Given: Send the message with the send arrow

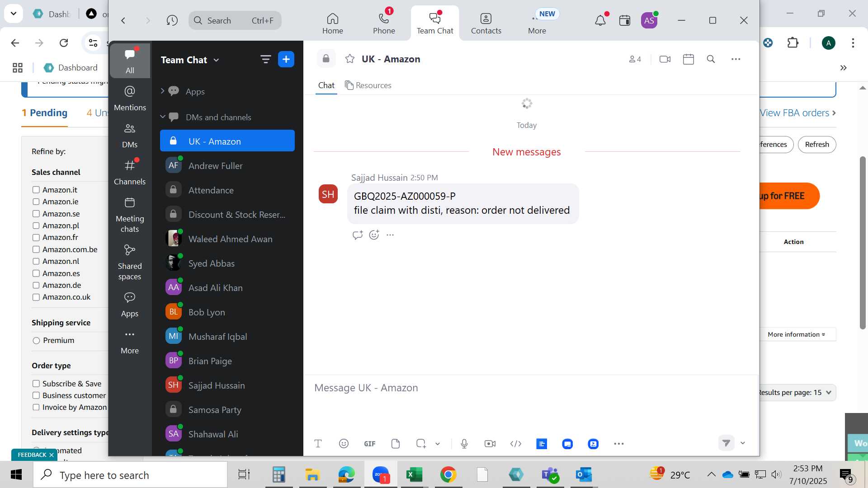Looking at the screenshot, I should click(726, 443).
